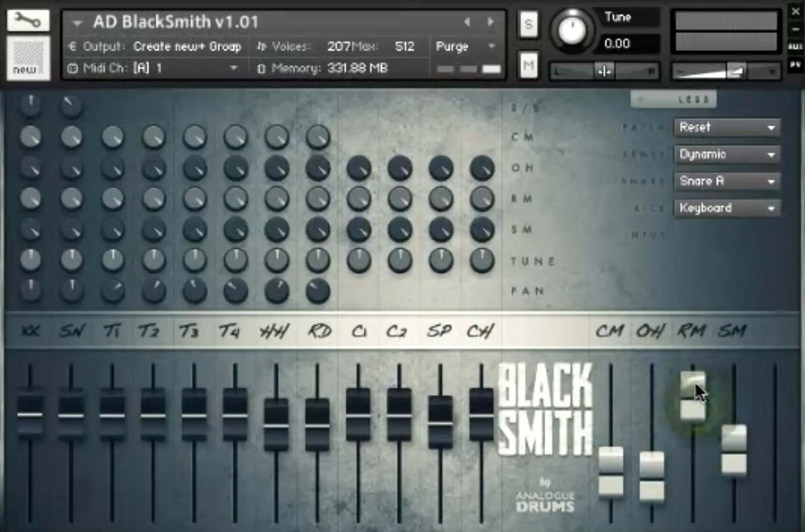The height and width of the screenshot is (532, 805).
Task: Click the header output volume slider
Action: (726, 72)
